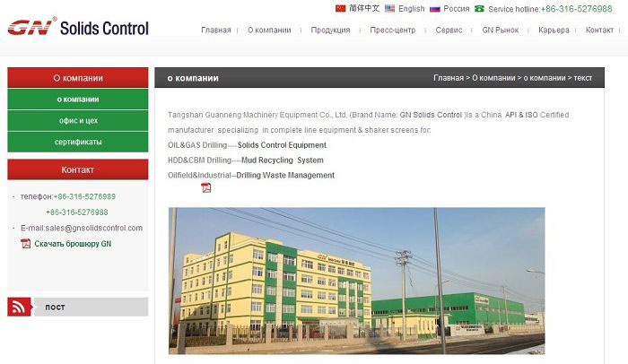Image resolution: width=628 pixels, height=364 pixels.
Task: Select офис и цех sidebar item
Action: pyautogui.click(x=78, y=120)
